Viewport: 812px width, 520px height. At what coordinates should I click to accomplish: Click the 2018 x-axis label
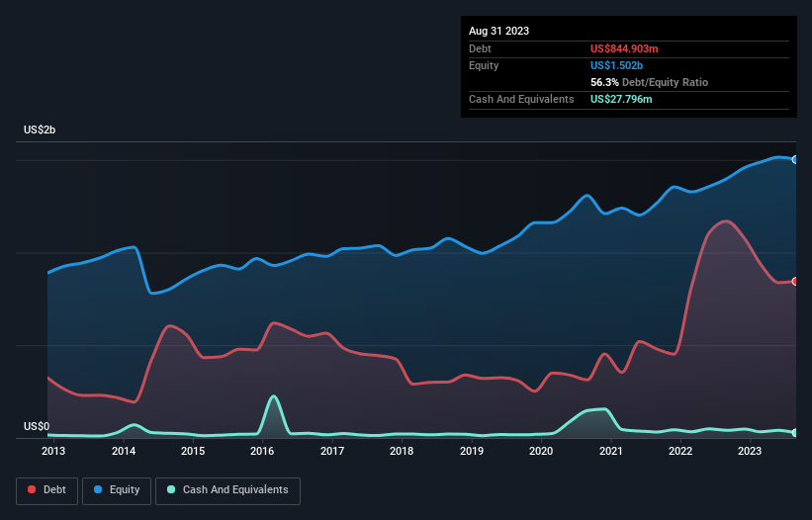pos(402,451)
